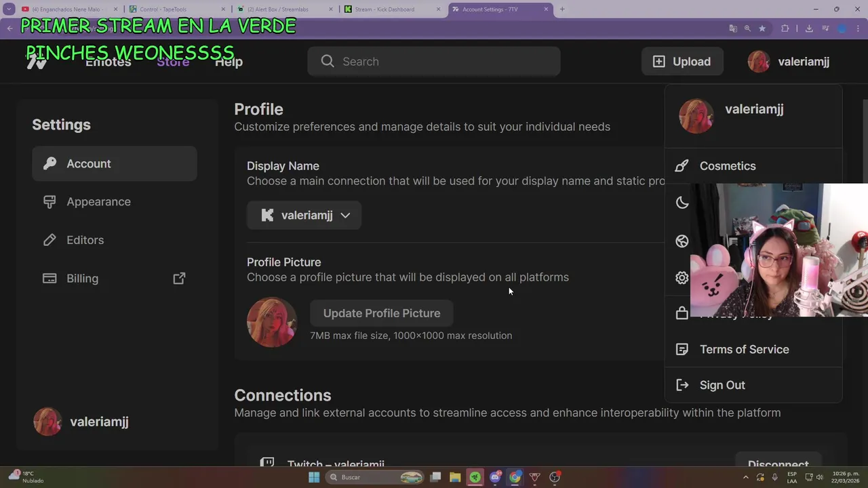Click the Task View taskbar icon
868x488 pixels.
(x=435, y=477)
